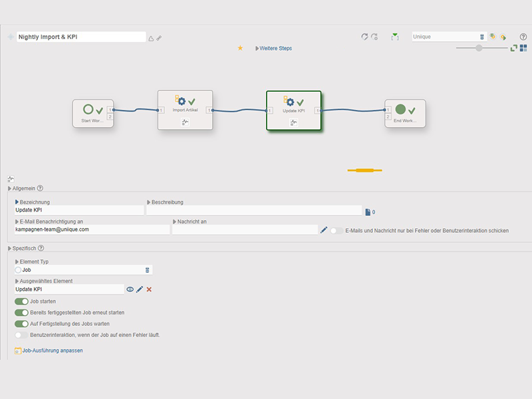
Task: Click output port 2 of Start Workflow node
Action: click(110, 117)
